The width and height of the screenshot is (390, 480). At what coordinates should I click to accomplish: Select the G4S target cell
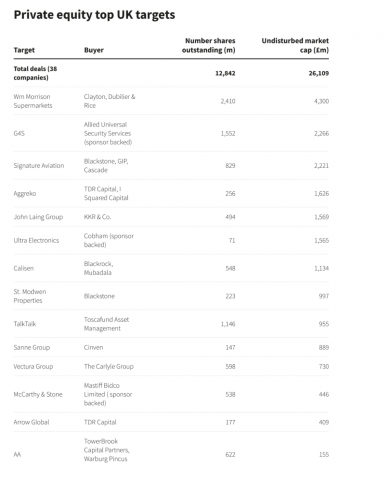[x=19, y=133]
